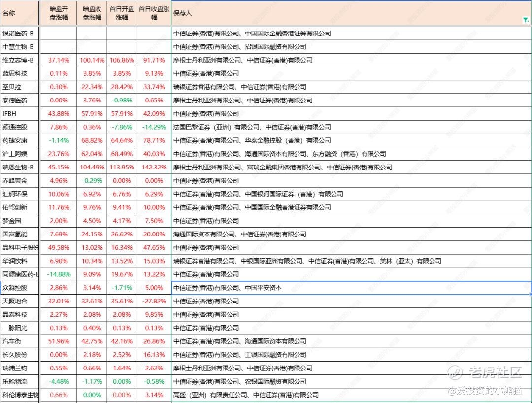Select the 43.88% cell for IFBH
Screen dimensions: 532x403
tap(58, 114)
